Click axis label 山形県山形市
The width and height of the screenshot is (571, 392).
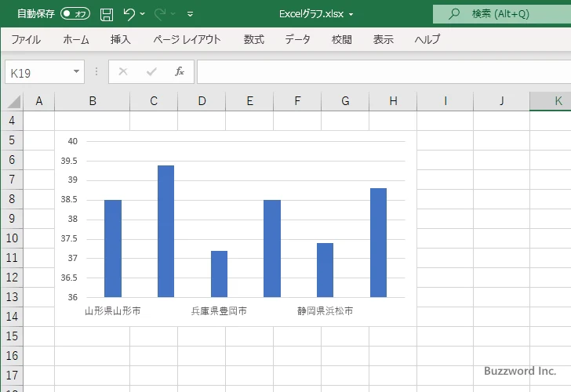tap(113, 310)
